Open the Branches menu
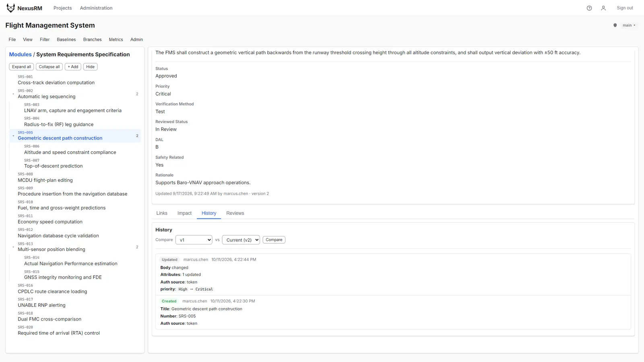Screen dimensions: 644x362 pos(92,39)
